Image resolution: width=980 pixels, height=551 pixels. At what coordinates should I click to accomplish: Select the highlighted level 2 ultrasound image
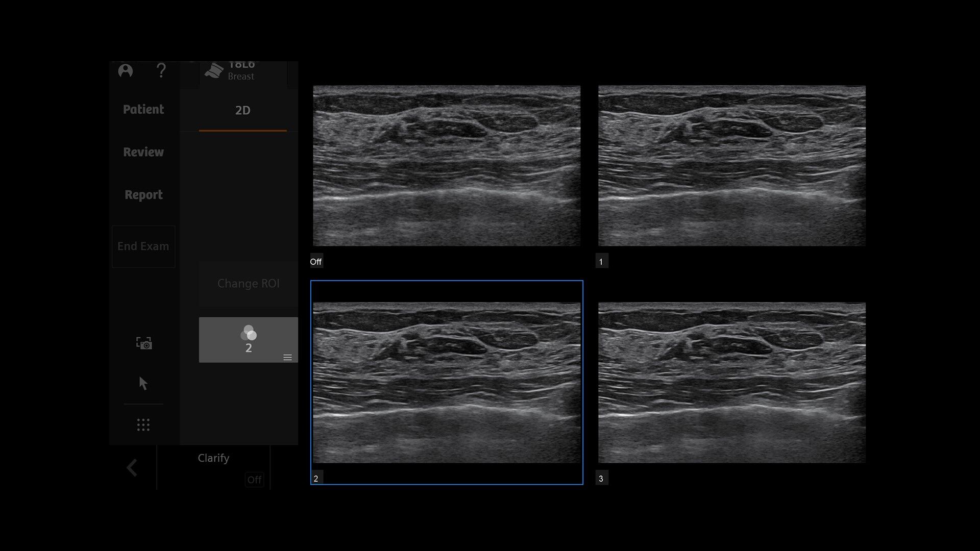[x=447, y=383]
